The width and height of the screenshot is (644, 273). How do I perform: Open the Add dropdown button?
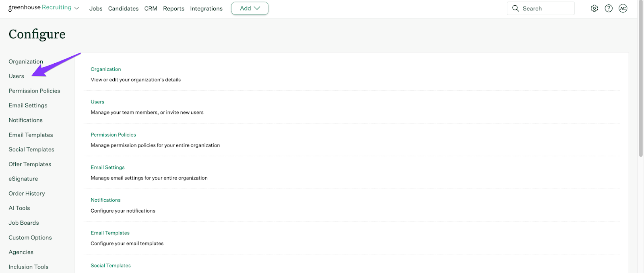click(250, 8)
